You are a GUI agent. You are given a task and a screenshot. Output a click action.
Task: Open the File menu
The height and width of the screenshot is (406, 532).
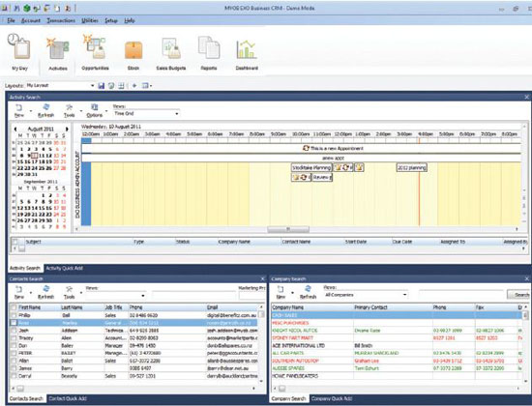[x=11, y=20]
